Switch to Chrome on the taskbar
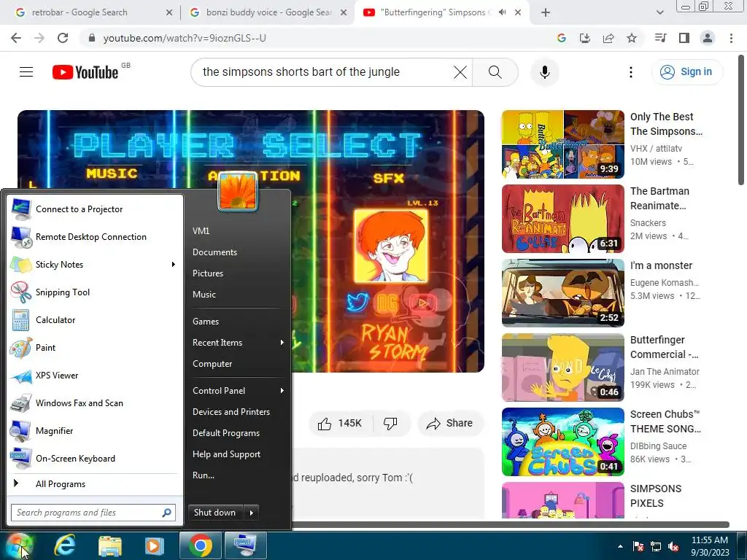 (200, 545)
